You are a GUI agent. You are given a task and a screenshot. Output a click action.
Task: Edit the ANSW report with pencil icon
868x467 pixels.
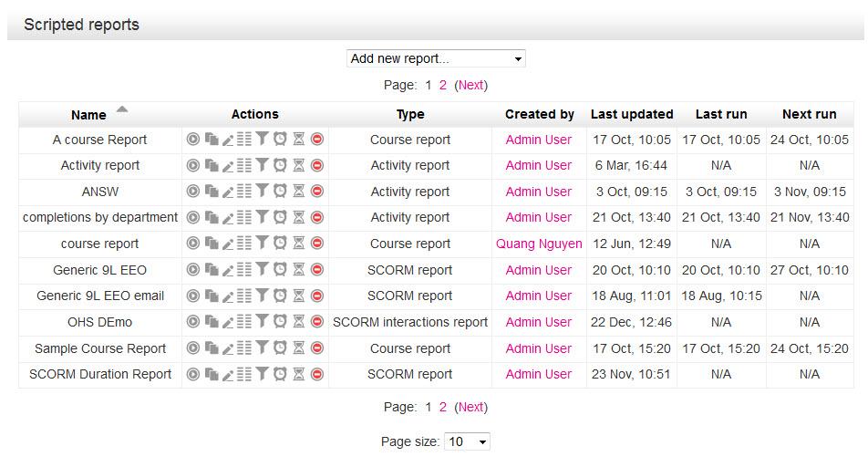(228, 192)
